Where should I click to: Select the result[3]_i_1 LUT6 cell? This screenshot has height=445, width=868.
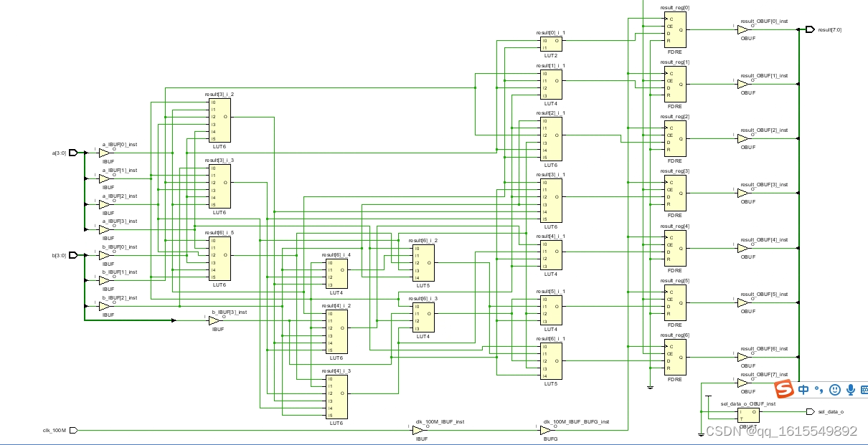point(551,201)
